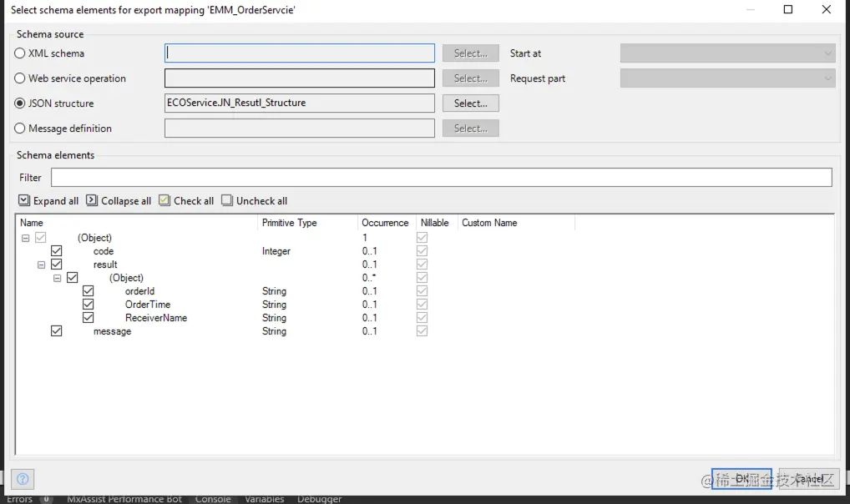Switch to the Errors tab
The image size is (850, 504).
coord(19,499)
